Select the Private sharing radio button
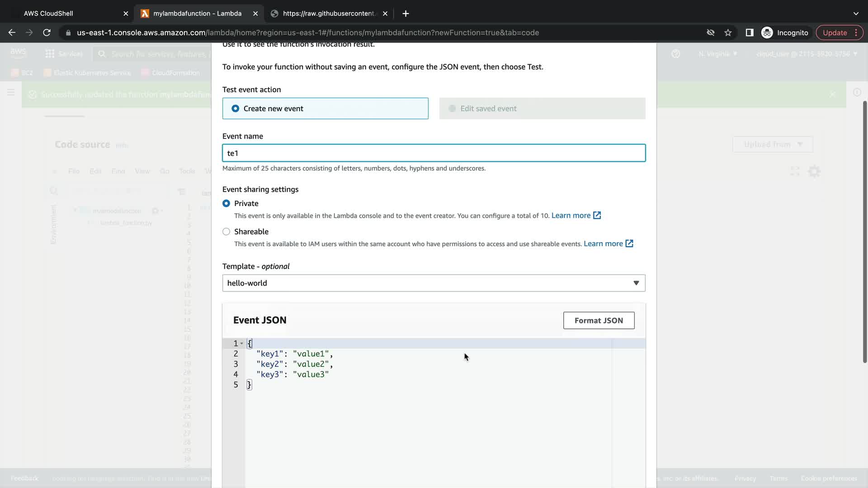The width and height of the screenshot is (868, 488). (x=226, y=203)
